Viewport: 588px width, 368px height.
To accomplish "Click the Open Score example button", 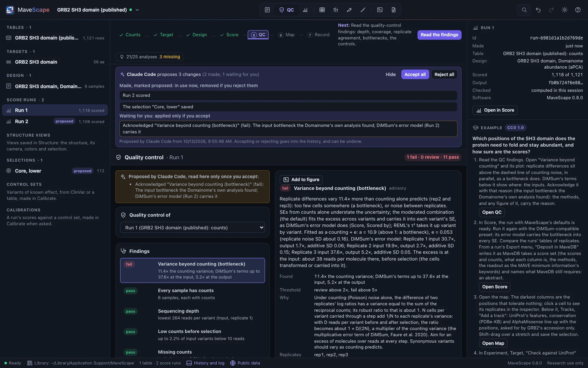I will pos(495,287).
